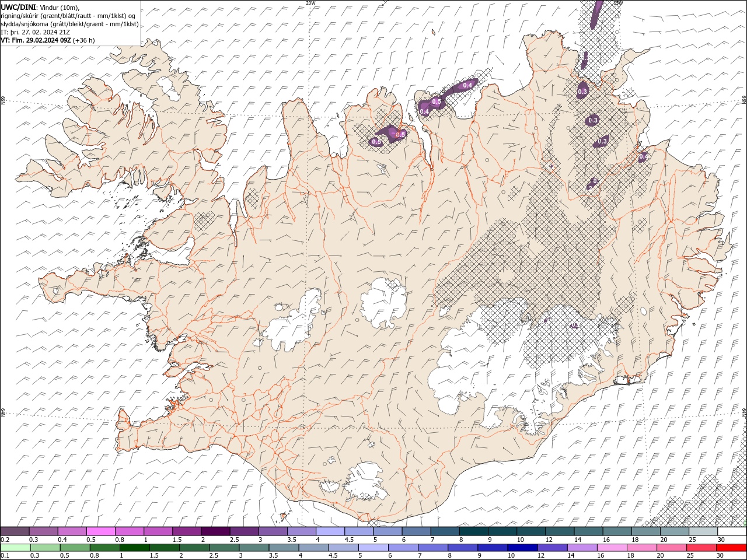
Task: Pick the darkest teal 8 swatch in the upper scale
Action: [474, 531]
